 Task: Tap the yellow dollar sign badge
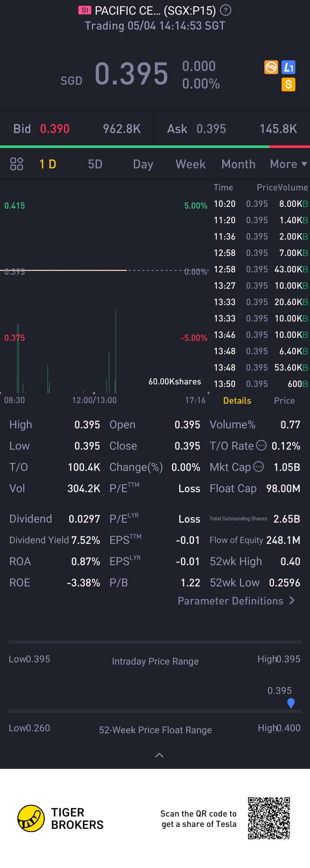pos(288,84)
